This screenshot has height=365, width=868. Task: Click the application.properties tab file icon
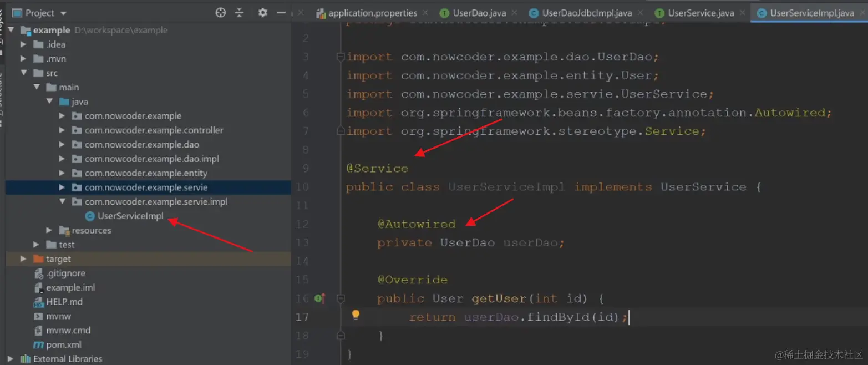(x=321, y=13)
